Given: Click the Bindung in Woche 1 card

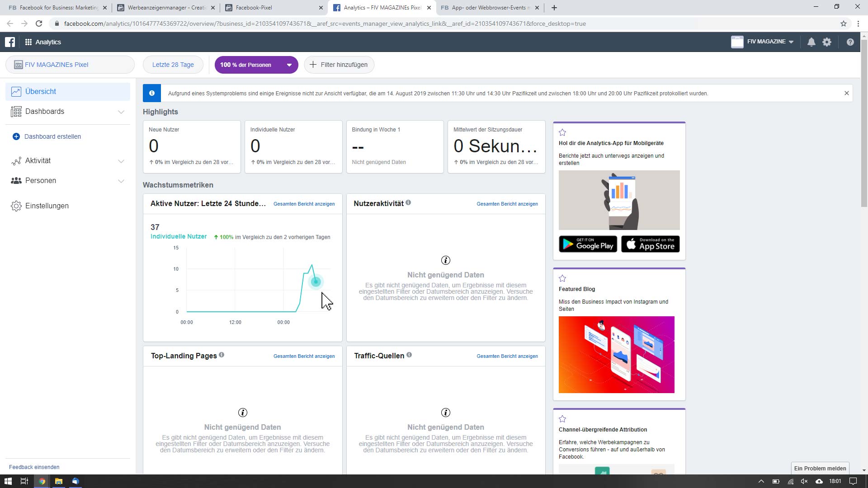Looking at the screenshot, I should (395, 147).
